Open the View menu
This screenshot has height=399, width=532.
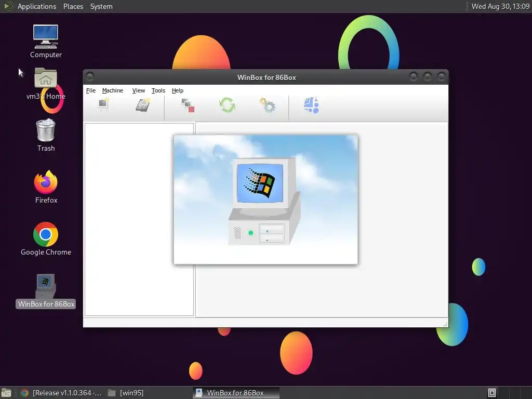pos(138,90)
